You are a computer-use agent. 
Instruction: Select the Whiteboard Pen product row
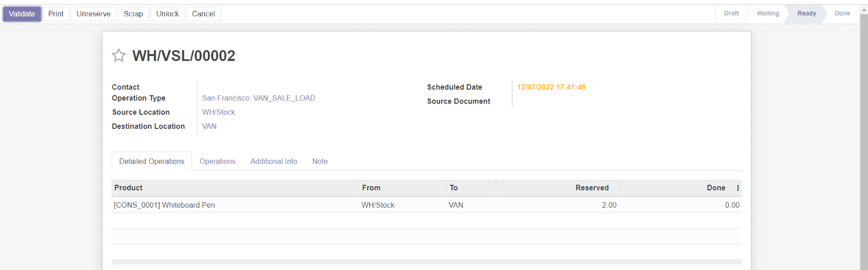click(164, 205)
